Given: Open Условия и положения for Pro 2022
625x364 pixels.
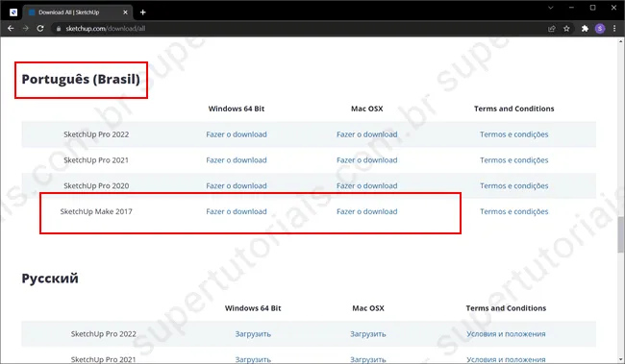Looking at the screenshot, I should pyautogui.click(x=506, y=334).
